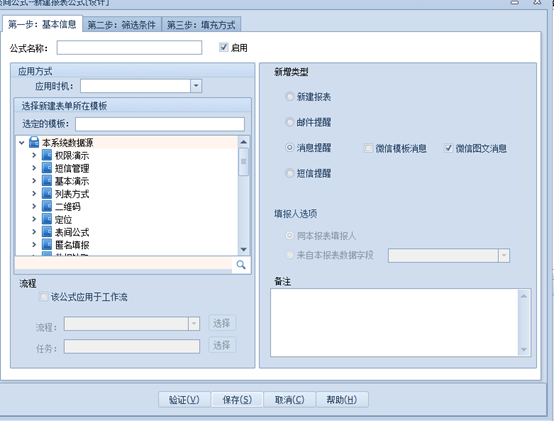The height and width of the screenshot is (421, 554).
Task: Expand the 基本演示 tree node
Action: 34,180
